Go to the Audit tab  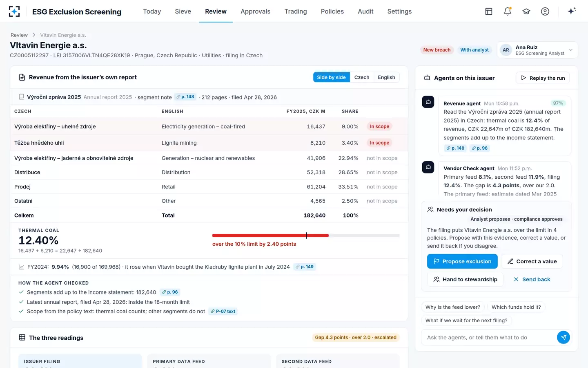point(365,11)
